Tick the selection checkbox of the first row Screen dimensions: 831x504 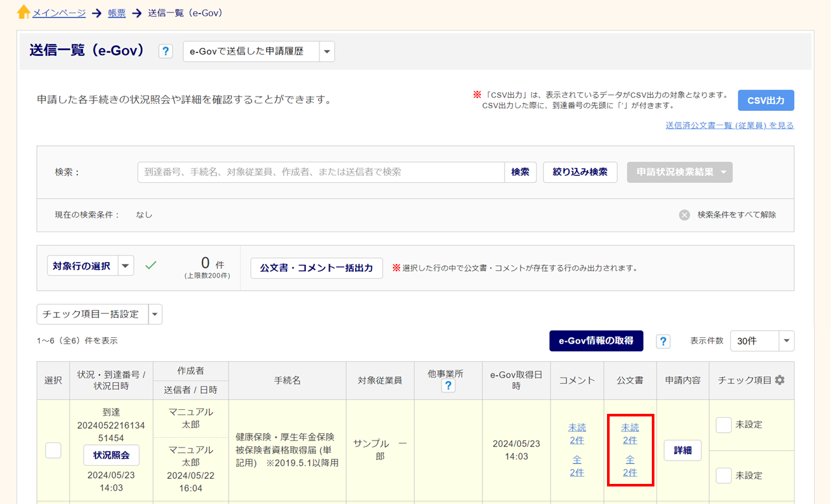pyautogui.click(x=53, y=450)
